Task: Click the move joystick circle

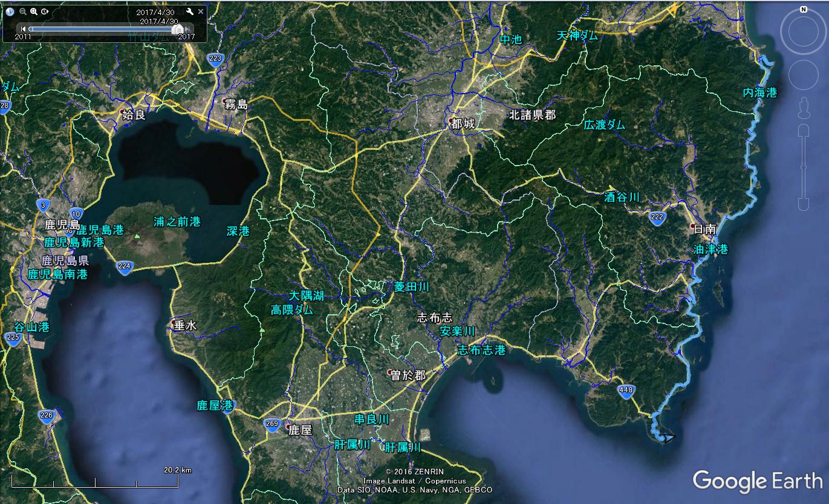Action: (x=803, y=76)
